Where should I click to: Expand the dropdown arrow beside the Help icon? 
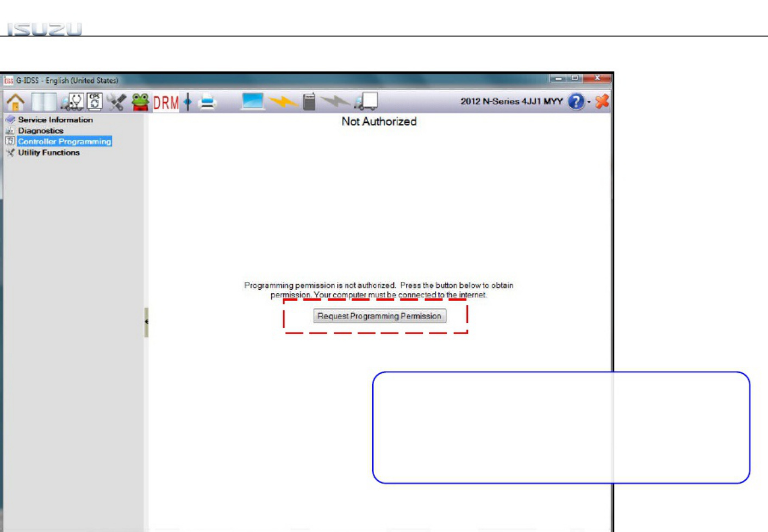pos(589,102)
